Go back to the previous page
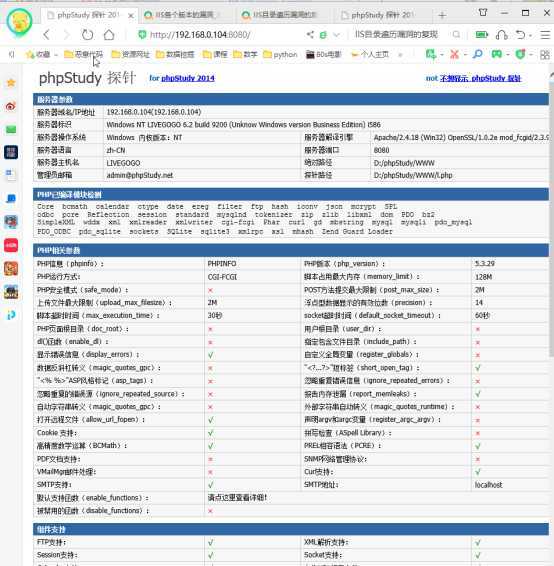554x566 pixels. click(x=47, y=35)
